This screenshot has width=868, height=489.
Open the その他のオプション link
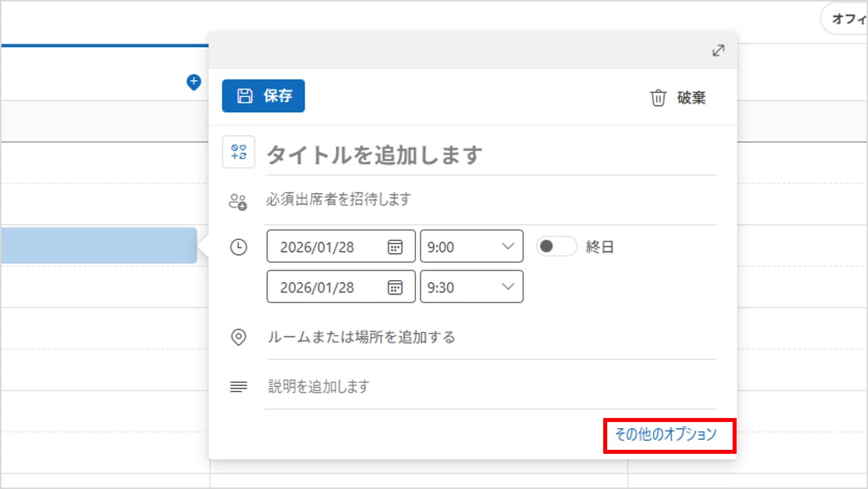[x=666, y=435]
